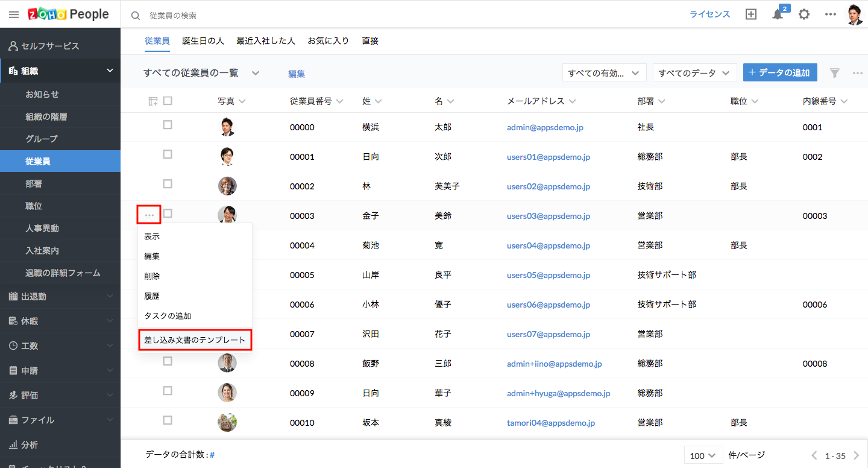Go to next page arrow in pagination
The height and width of the screenshot is (468, 868).
856,455
